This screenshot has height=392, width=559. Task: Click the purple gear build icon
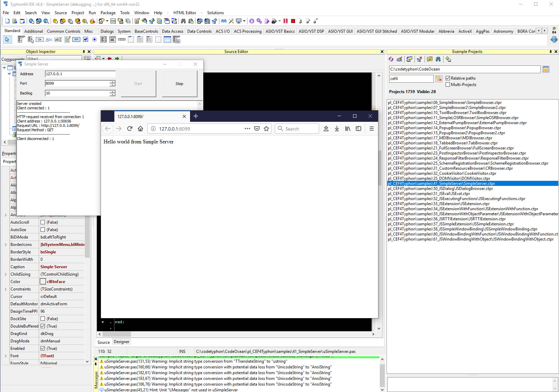(252, 21)
